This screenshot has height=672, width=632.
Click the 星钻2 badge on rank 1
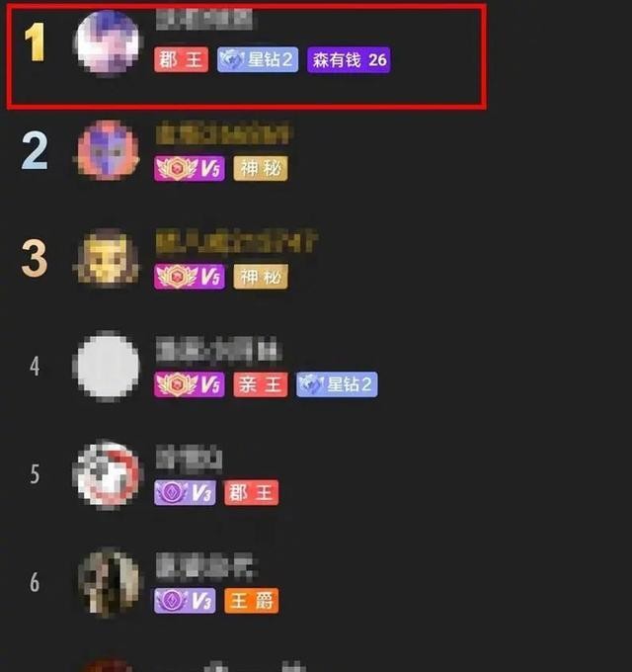tap(258, 59)
